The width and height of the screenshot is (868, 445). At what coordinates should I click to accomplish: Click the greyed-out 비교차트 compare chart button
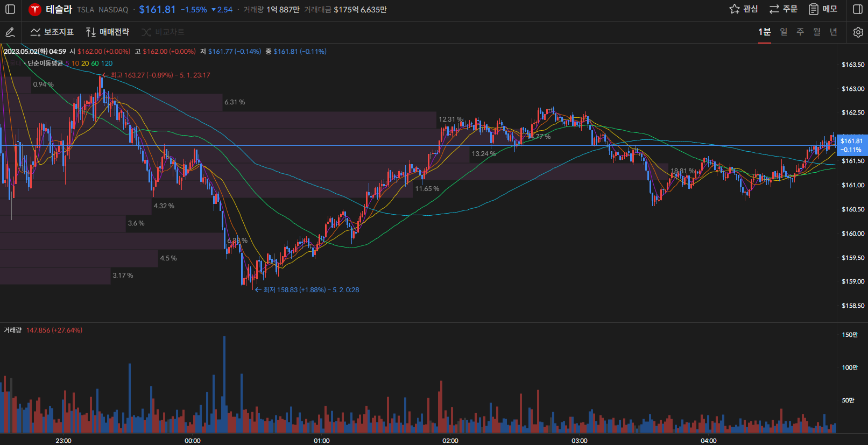coord(163,32)
